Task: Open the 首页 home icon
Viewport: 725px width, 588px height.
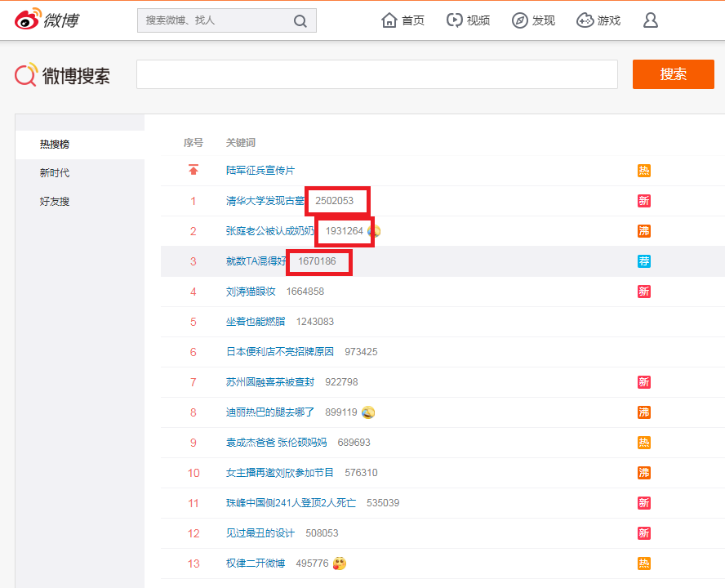Action: point(389,20)
